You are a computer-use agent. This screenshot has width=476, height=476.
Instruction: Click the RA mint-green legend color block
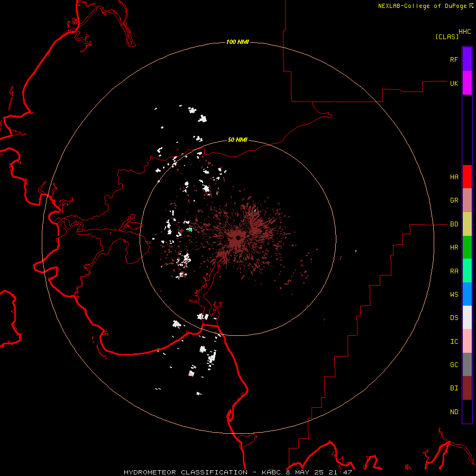coord(467,271)
